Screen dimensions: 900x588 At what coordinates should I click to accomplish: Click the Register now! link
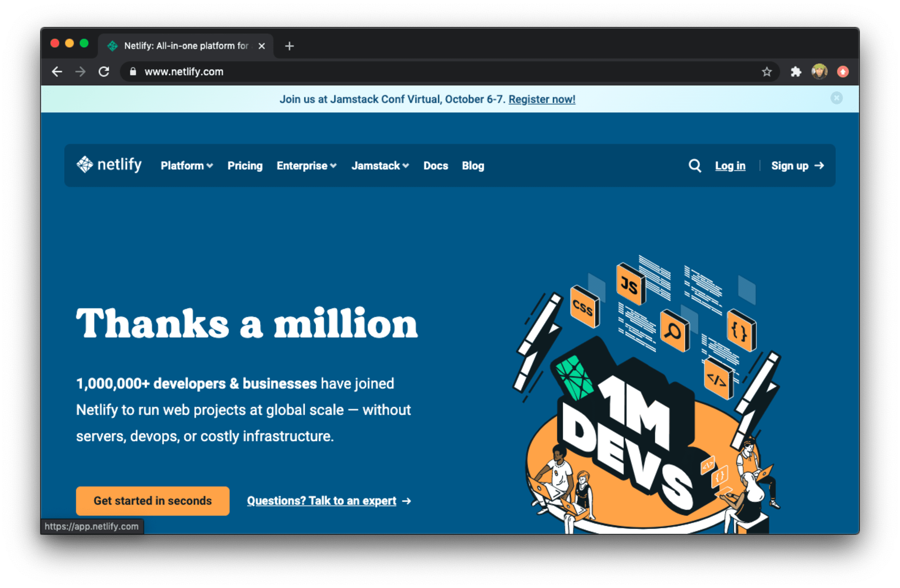(541, 99)
